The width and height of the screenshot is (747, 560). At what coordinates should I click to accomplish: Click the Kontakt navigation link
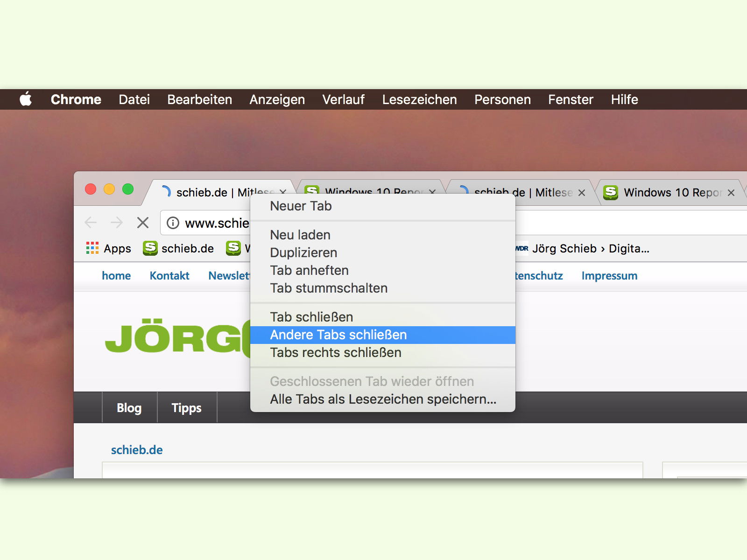click(169, 276)
